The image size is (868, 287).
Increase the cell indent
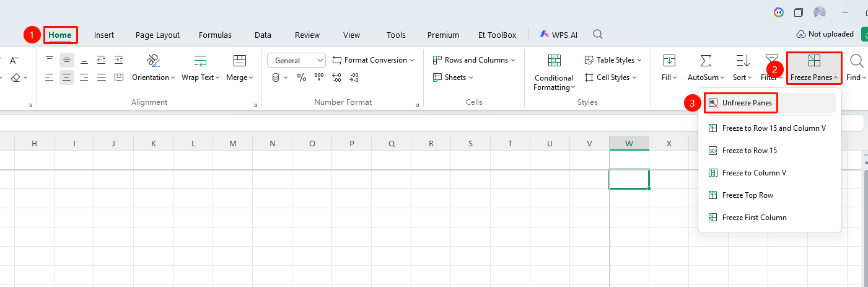click(x=119, y=60)
